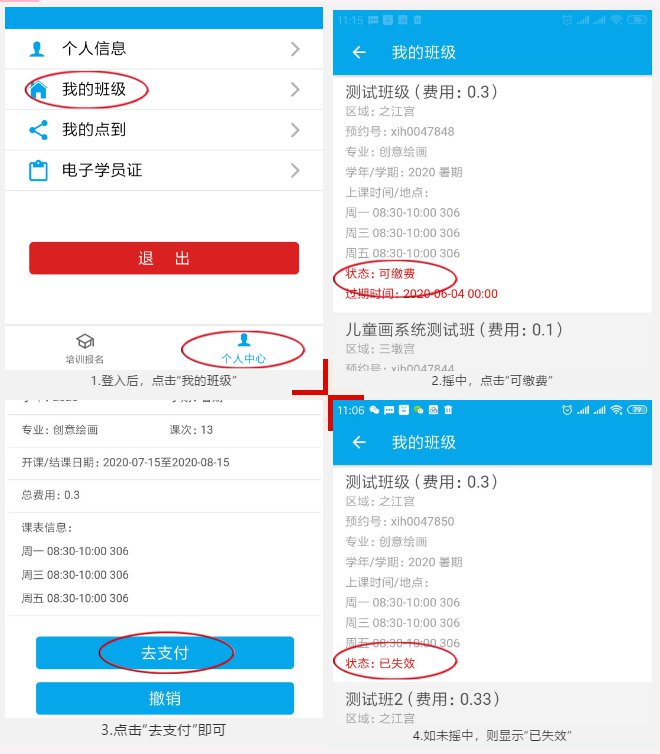Click the red 退出 logout button
The width and height of the screenshot is (660, 754).
(x=164, y=258)
